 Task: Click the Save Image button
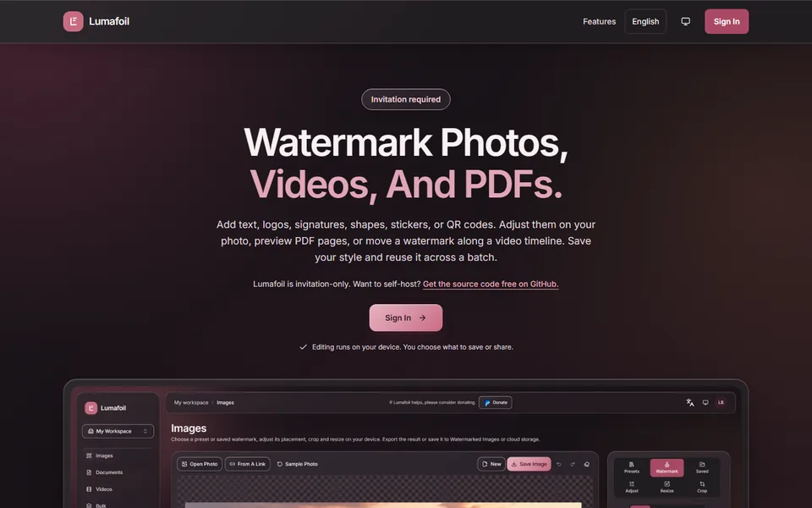pos(529,464)
